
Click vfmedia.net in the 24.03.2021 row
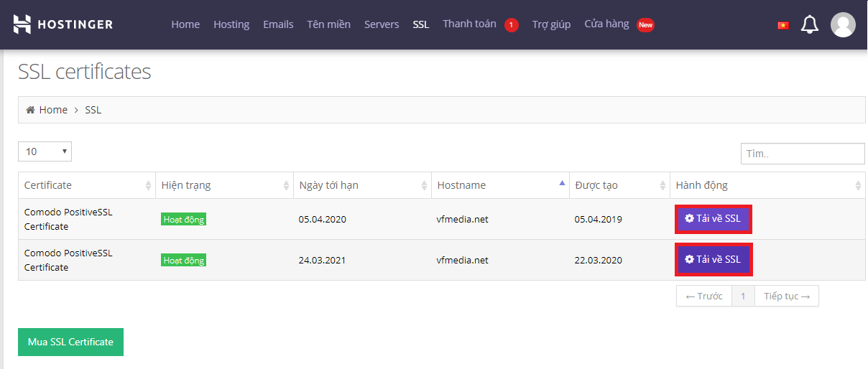[x=463, y=261]
